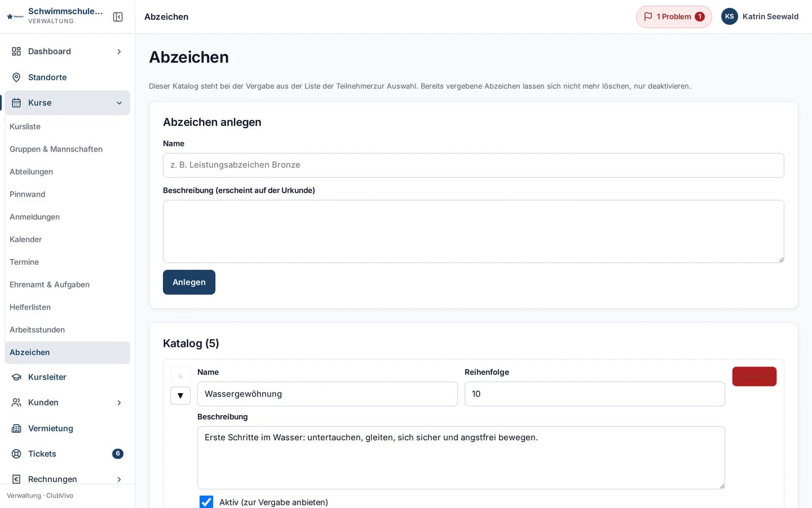This screenshot has height=508, width=812.
Task: Click the Kursleiter graduation cap icon
Action: tap(16, 377)
